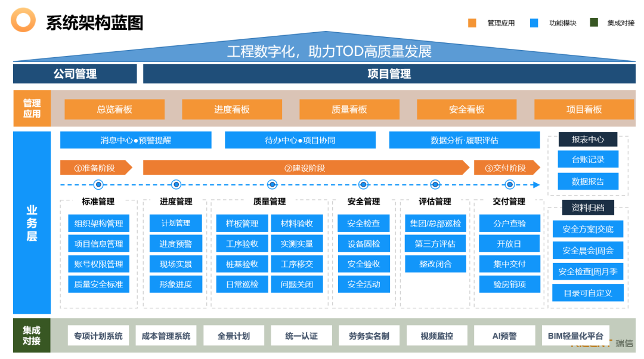The width and height of the screenshot is (644, 359).
Task: Click the blue 功能模块 legend square
Action: tap(535, 23)
